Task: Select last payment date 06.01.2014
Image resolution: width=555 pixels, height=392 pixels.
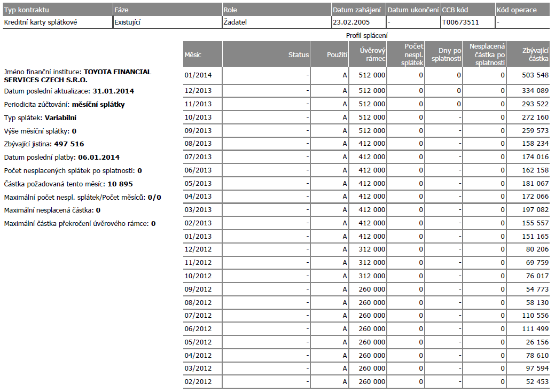Action: (99, 157)
